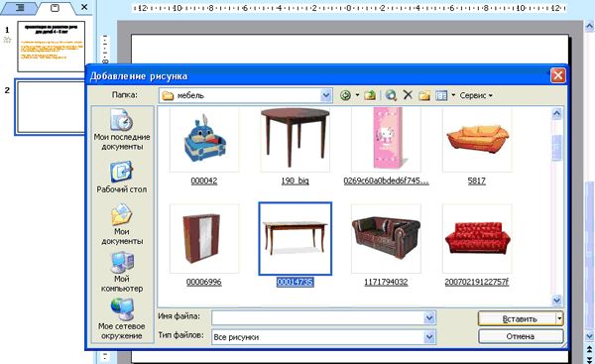Click the Вставить button
This screenshot has width=595, height=364.
tap(518, 318)
